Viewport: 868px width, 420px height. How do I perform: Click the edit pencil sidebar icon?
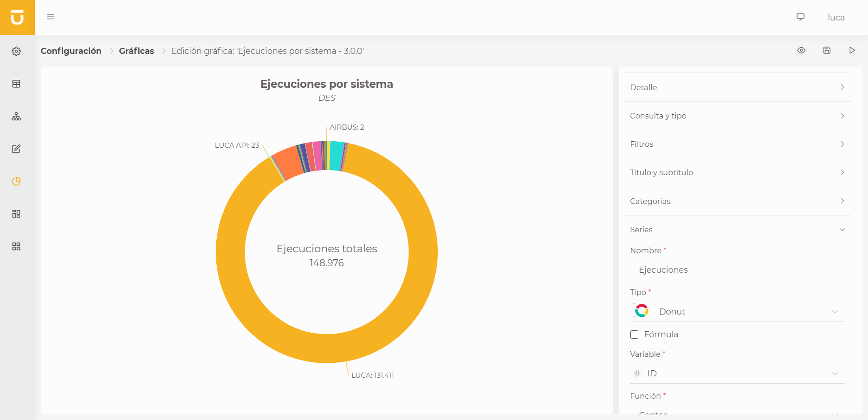pos(16,149)
